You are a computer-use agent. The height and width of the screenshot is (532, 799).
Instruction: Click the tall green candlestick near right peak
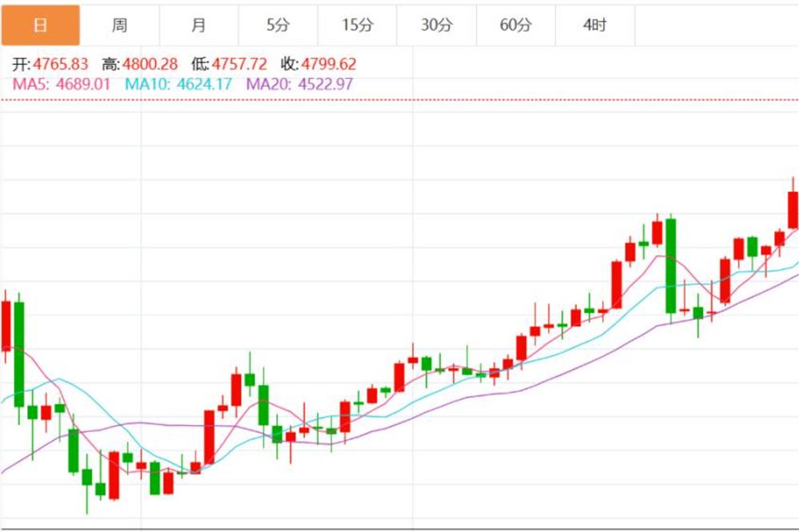click(x=671, y=265)
